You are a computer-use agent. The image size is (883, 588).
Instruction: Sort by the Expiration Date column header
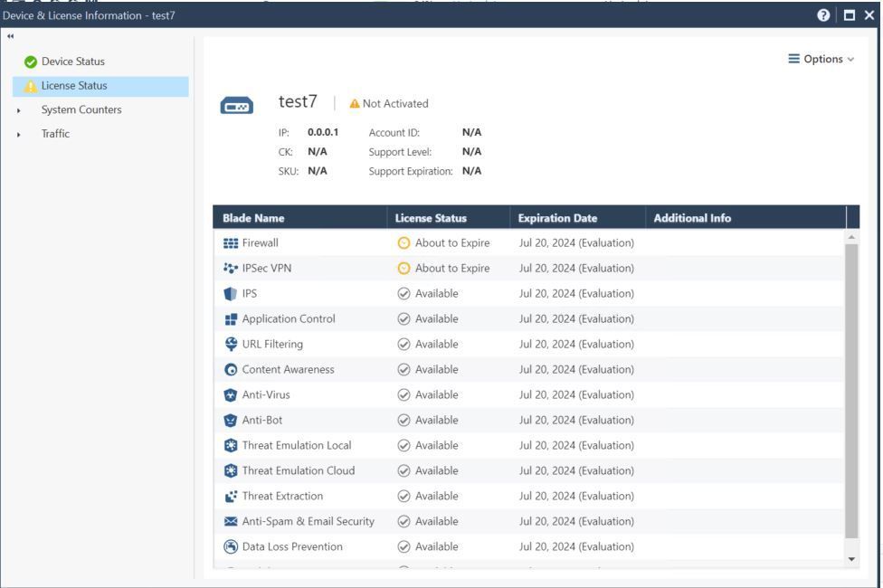(557, 218)
